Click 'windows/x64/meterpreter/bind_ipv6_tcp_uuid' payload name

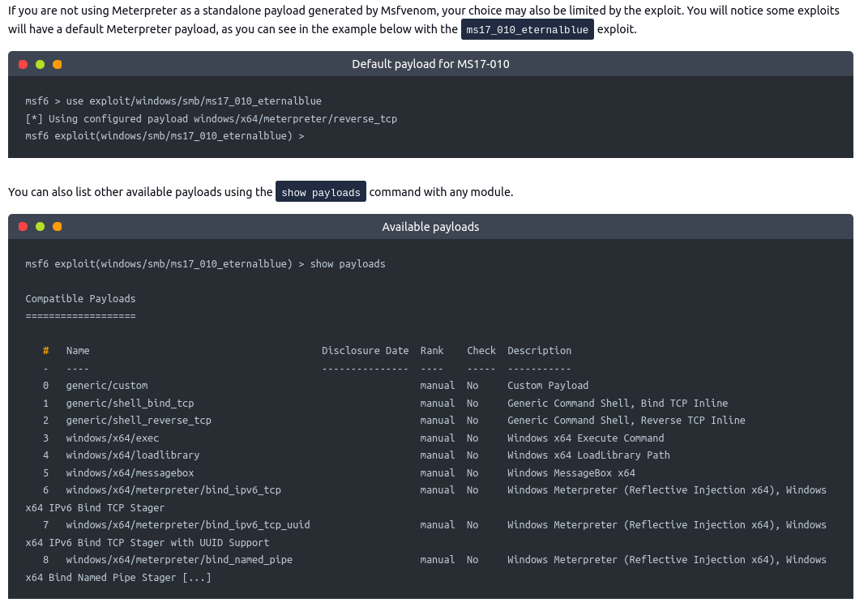coord(188,525)
